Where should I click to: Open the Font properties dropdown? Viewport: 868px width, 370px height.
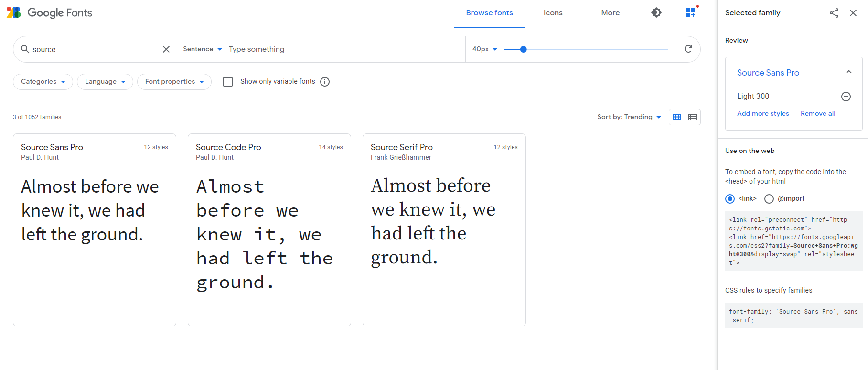tap(174, 82)
